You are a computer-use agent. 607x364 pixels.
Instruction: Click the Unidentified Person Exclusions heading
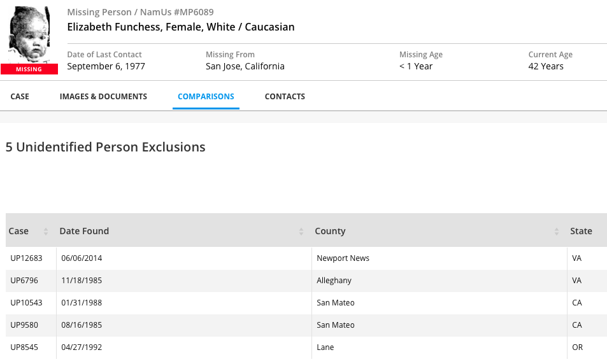[x=106, y=147]
